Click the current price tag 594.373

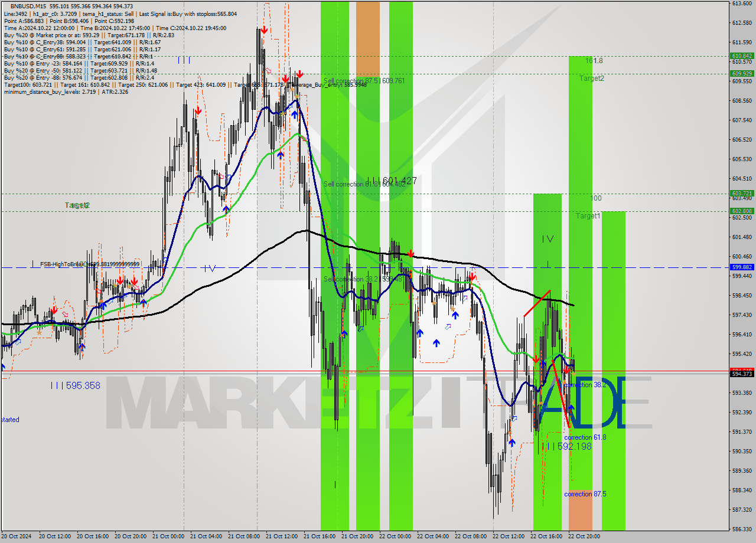pyautogui.click(x=742, y=374)
